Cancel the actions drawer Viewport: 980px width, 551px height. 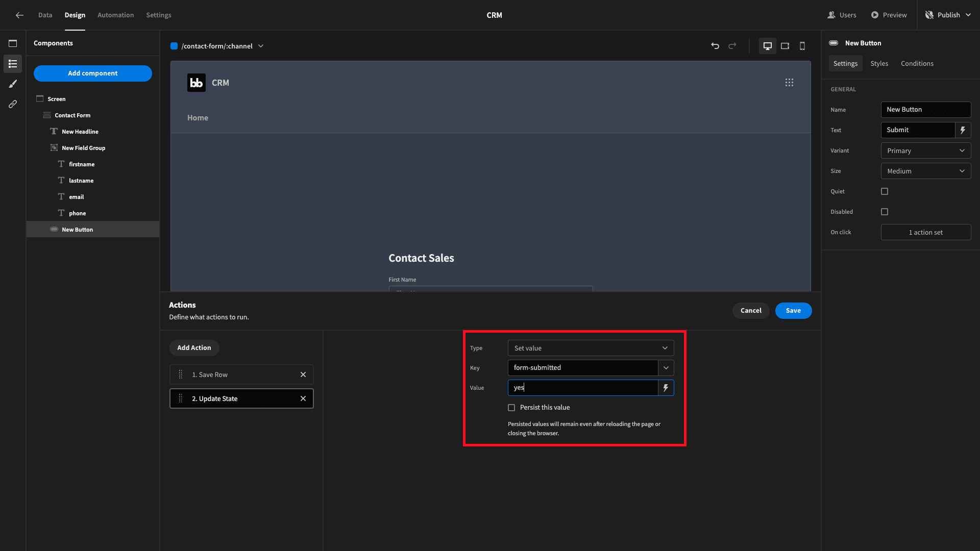pyautogui.click(x=751, y=310)
